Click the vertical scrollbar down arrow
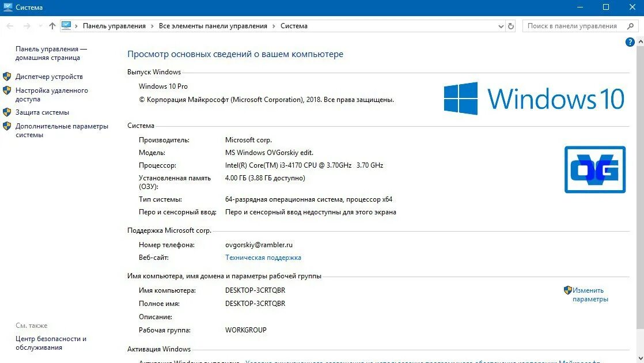Screen dimensions: 644x363 (641, 358)
